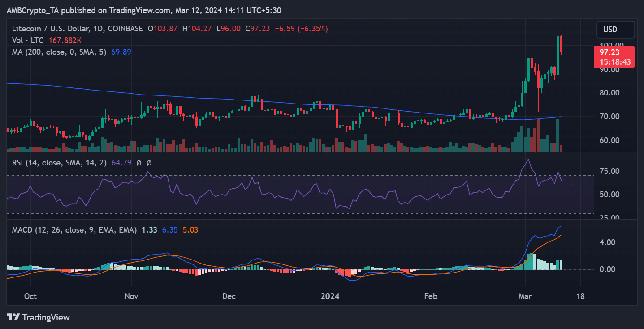Click the AMBCrypto_TA published header text

(x=144, y=10)
